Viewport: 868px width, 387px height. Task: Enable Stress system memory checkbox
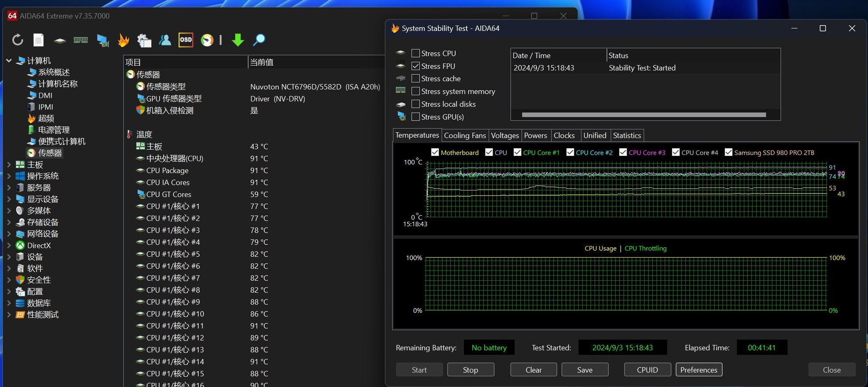coord(415,91)
